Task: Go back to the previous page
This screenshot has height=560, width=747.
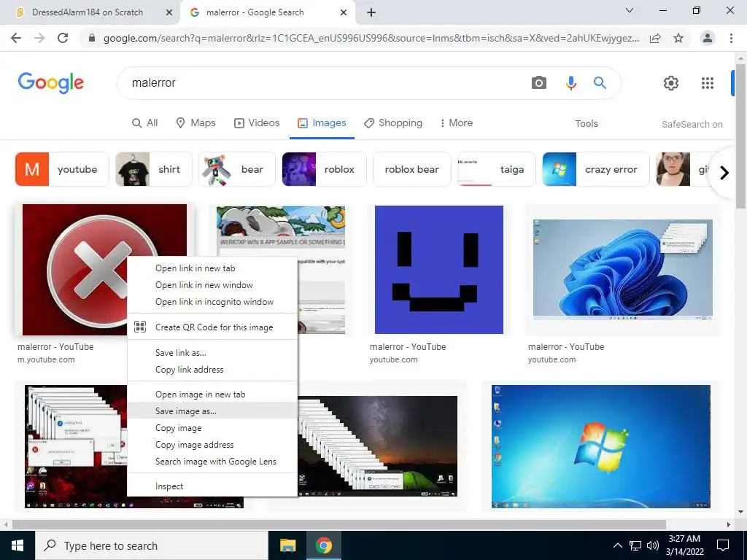Action: pos(16,38)
